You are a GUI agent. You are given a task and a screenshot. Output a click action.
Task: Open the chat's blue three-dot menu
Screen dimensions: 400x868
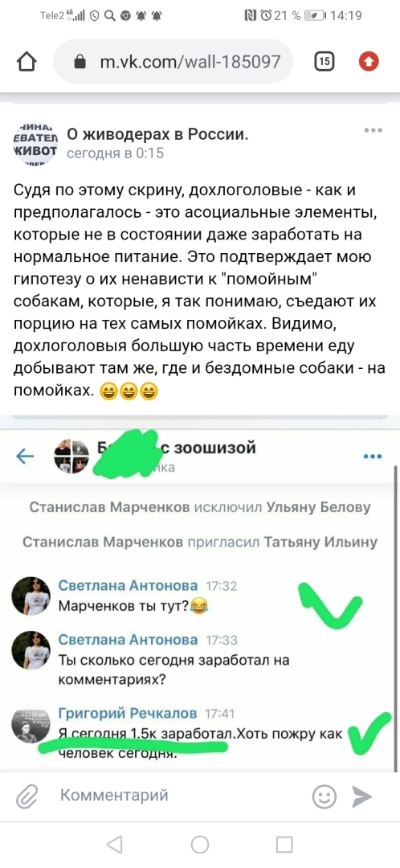click(373, 457)
